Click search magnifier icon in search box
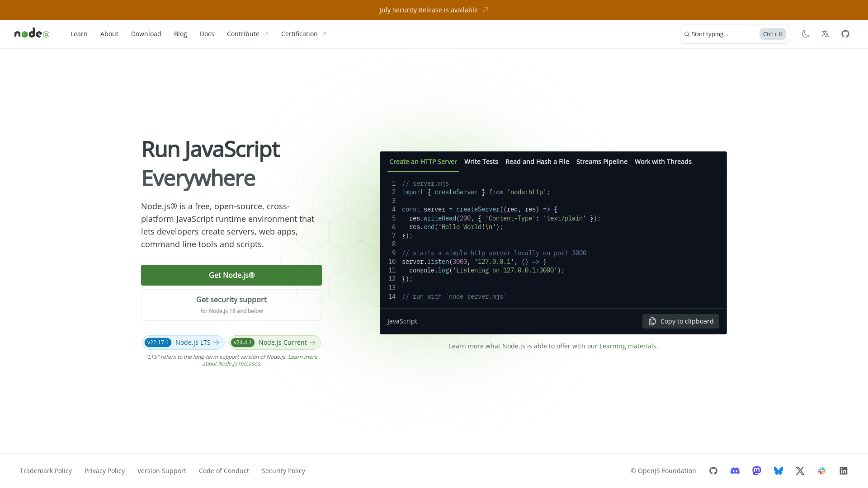 (x=687, y=34)
